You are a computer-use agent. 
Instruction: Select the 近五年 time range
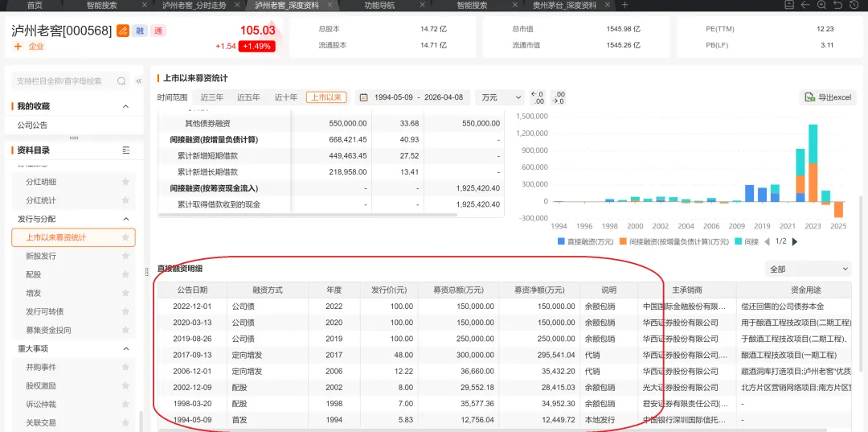248,97
